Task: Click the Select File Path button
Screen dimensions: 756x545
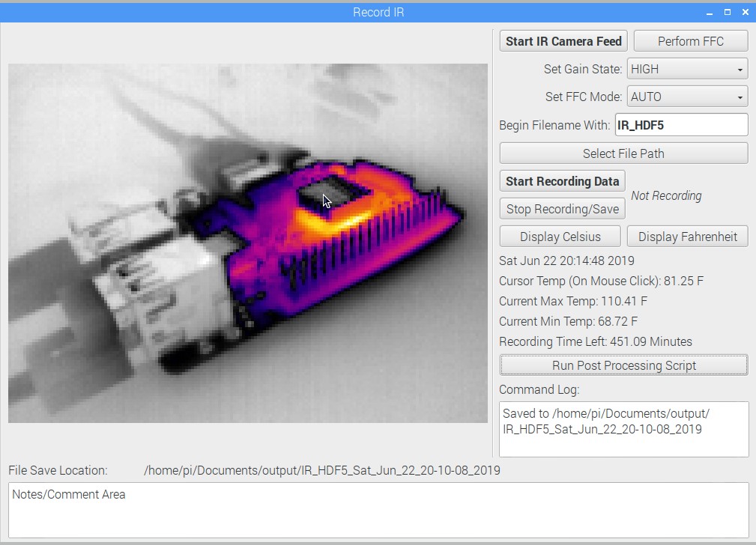Action: (x=623, y=153)
